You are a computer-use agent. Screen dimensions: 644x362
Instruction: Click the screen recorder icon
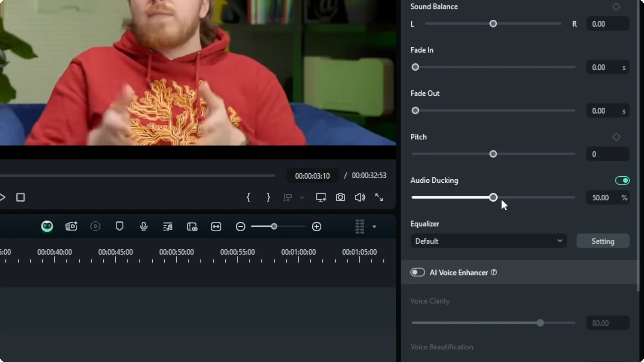71,226
